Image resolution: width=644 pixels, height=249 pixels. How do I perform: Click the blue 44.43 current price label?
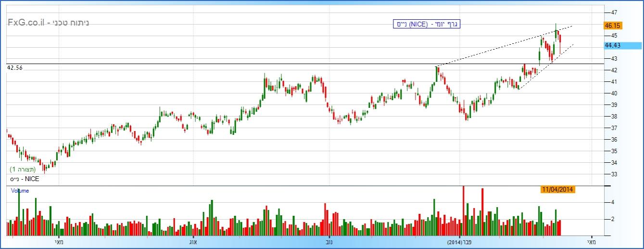(x=623, y=45)
